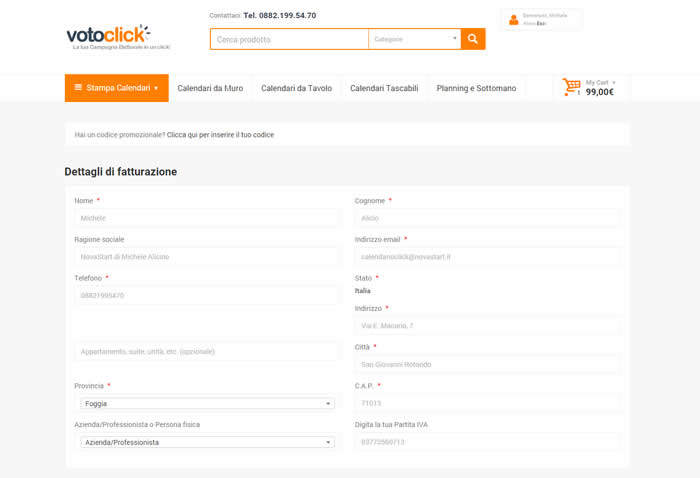The image size is (700, 478).
Task: Open Calendari da Tavolo menu item
Action: point(296,88)
